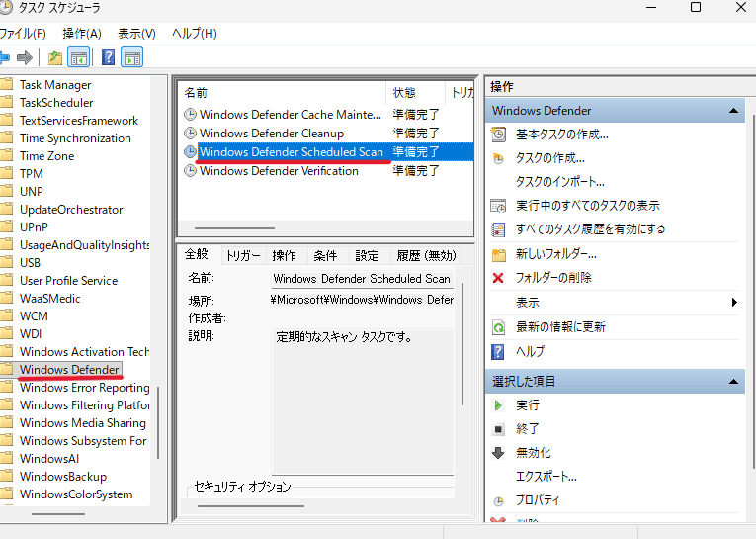Expand the 表示 submenu arrow

tap(734, 302)
